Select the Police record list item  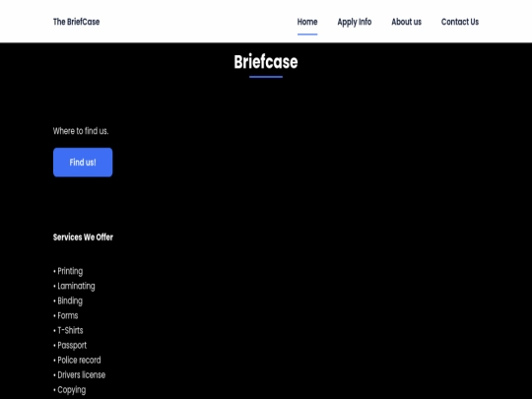tap(77, 360)
